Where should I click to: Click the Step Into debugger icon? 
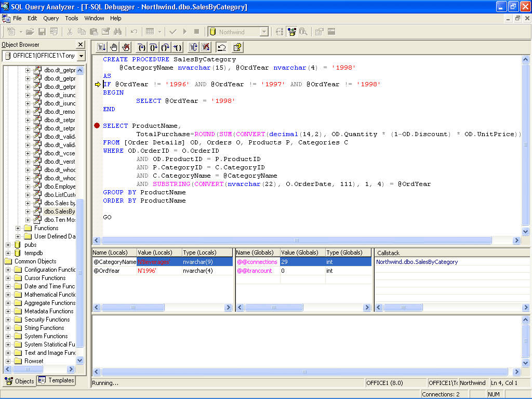tap(141, 47)
